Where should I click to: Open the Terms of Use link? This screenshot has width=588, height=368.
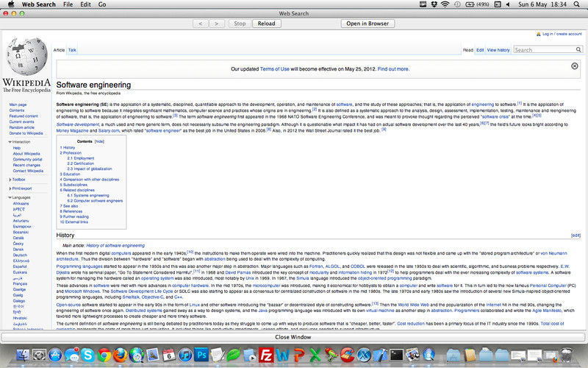click(274, 69)
